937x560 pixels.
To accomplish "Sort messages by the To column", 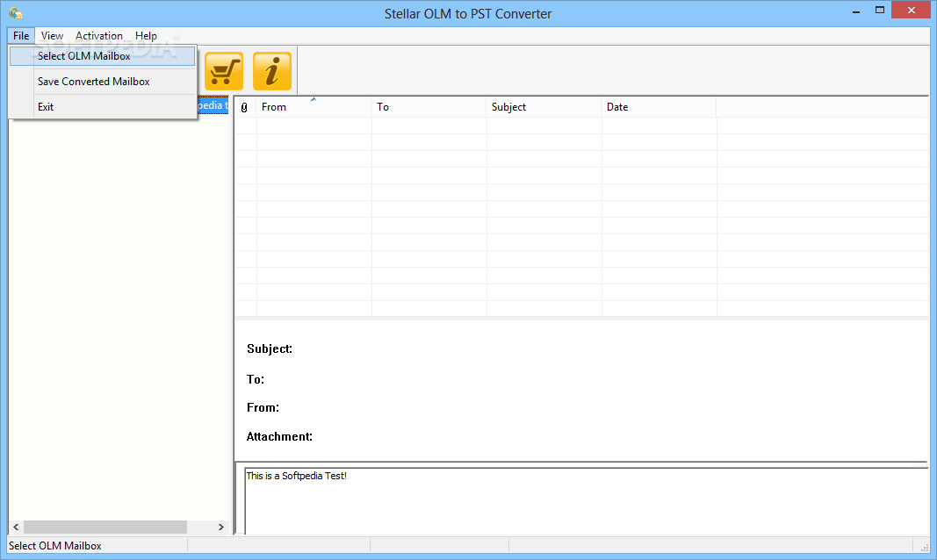I will click(429, 107).
